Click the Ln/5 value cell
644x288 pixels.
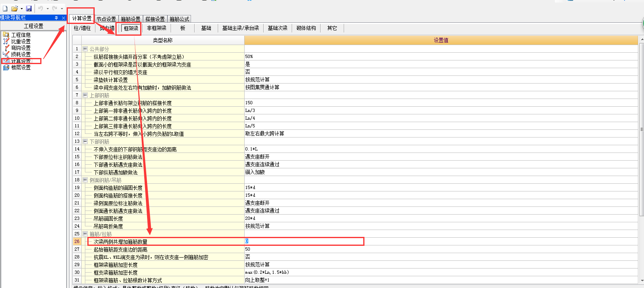click(x=441, y=126)
